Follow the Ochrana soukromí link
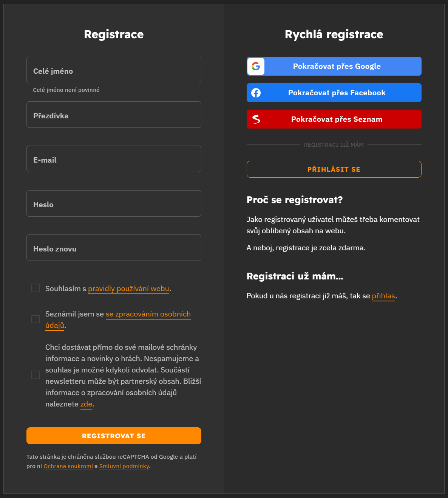The height and width of the screenshot is (498, 448). click(68, 466)
